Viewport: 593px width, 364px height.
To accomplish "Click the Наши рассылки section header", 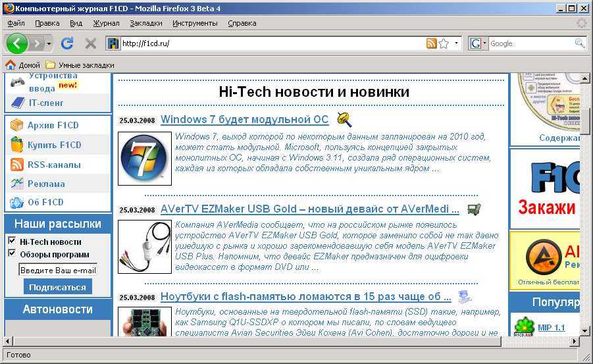I will [x=58, y=224].
